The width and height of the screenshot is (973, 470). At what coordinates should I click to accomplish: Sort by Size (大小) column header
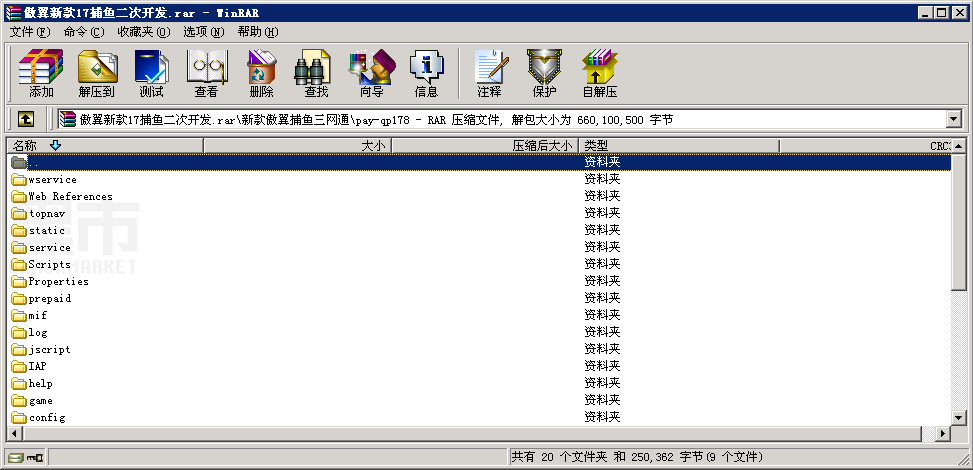click(x=298, y=146)
